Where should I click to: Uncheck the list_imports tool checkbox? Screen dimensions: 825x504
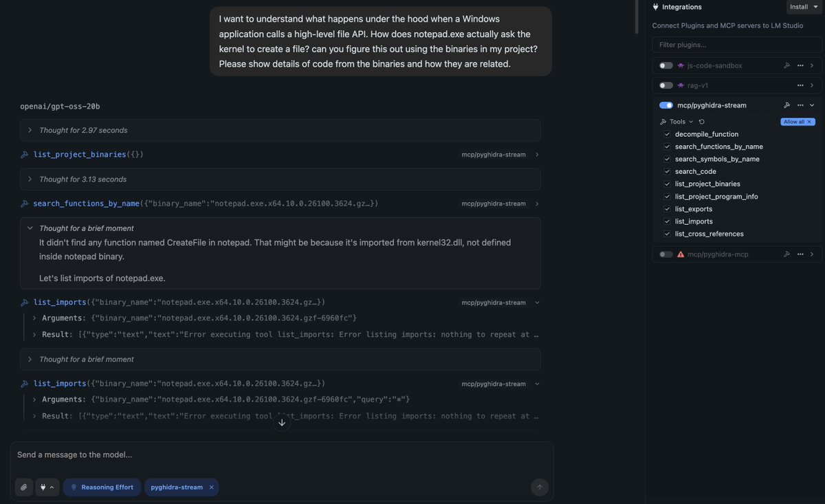pyautogui.click(x=667, y=221)
